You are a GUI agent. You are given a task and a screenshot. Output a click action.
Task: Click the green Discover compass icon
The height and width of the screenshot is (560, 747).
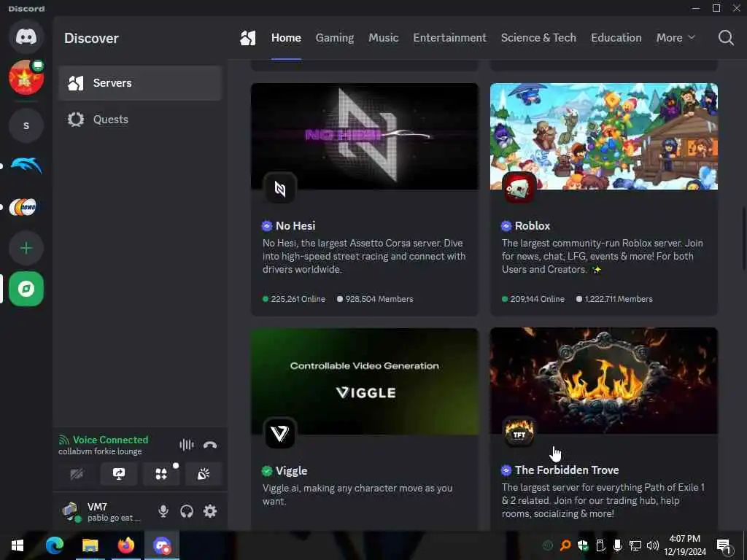pos(26,289)
